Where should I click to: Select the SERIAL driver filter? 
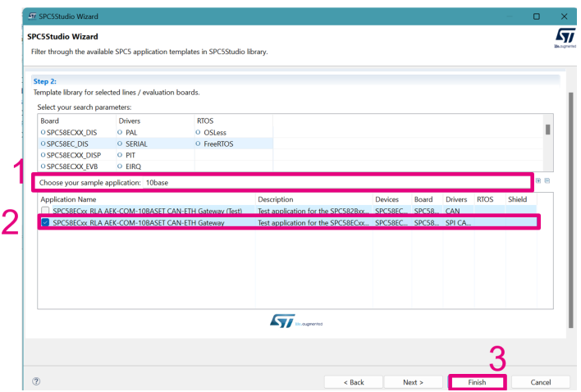(x=132, y=144)
